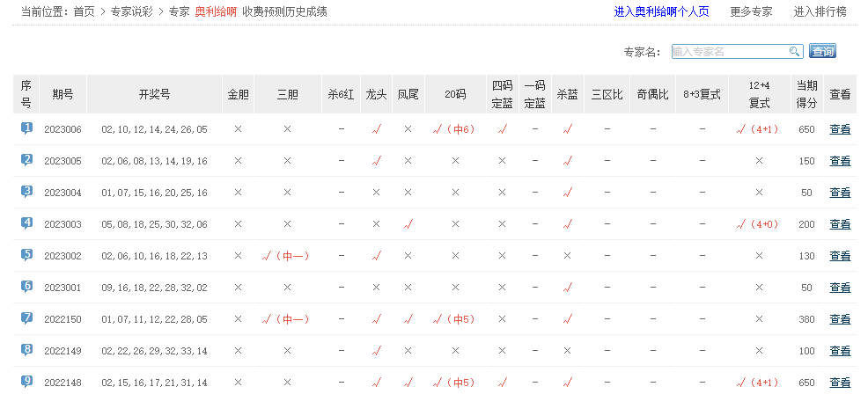Click 查看 for period 2023003
Screen dimensions: 868x394
tap(840, 224)
